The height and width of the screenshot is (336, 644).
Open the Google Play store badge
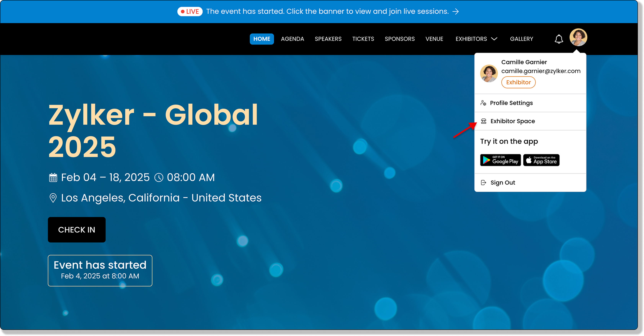click(x=500, y=160)
